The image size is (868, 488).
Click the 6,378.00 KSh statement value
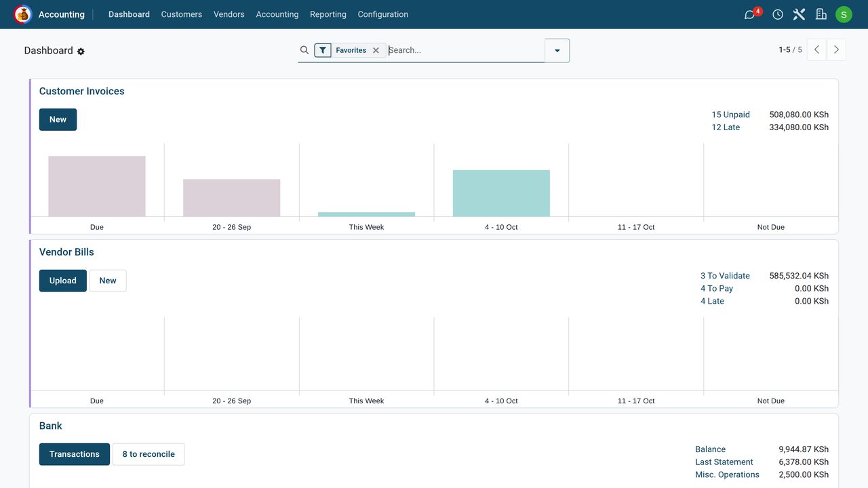tap(804, 462)
